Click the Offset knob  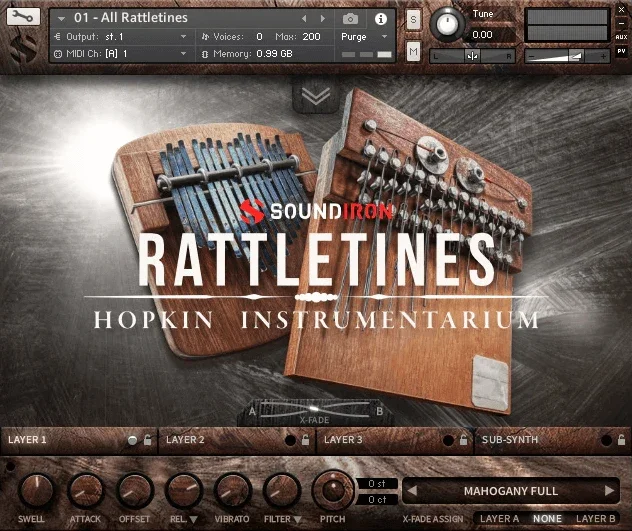pos(135,490)
